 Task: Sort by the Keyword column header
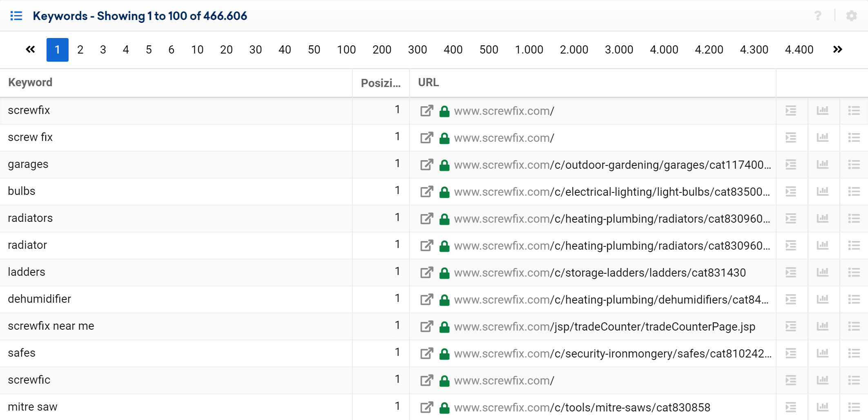(x=30, y=83)
